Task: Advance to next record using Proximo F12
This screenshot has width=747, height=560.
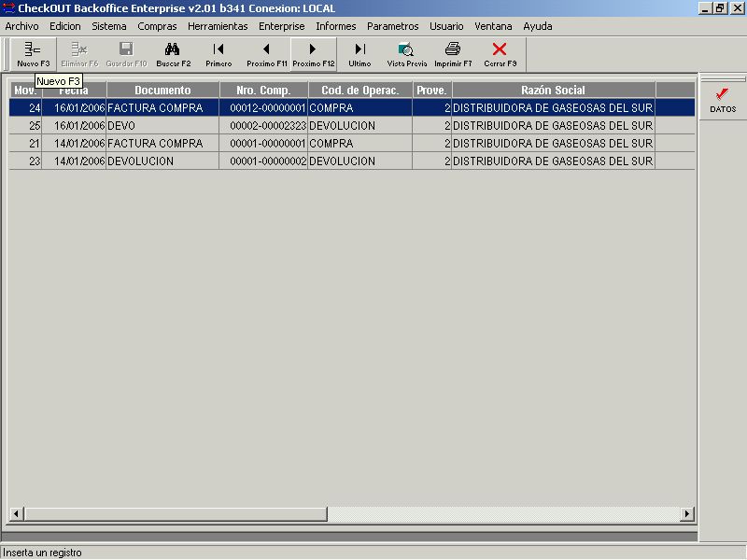Action: 314,54
